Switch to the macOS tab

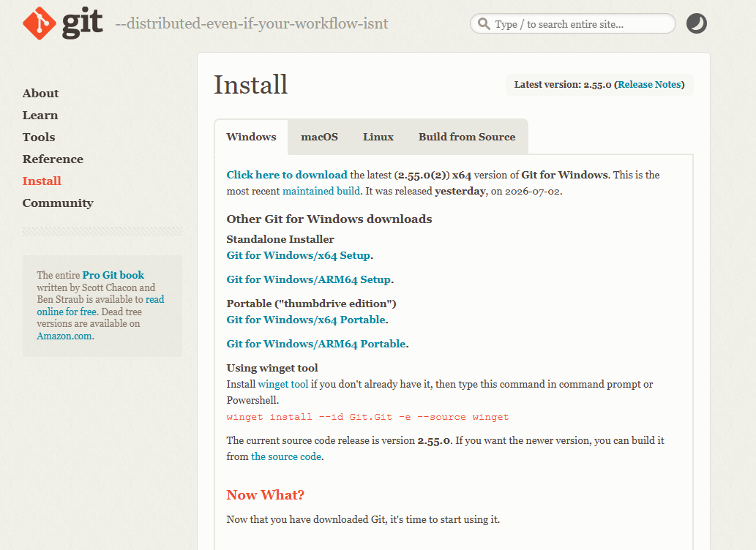[319, 137]
